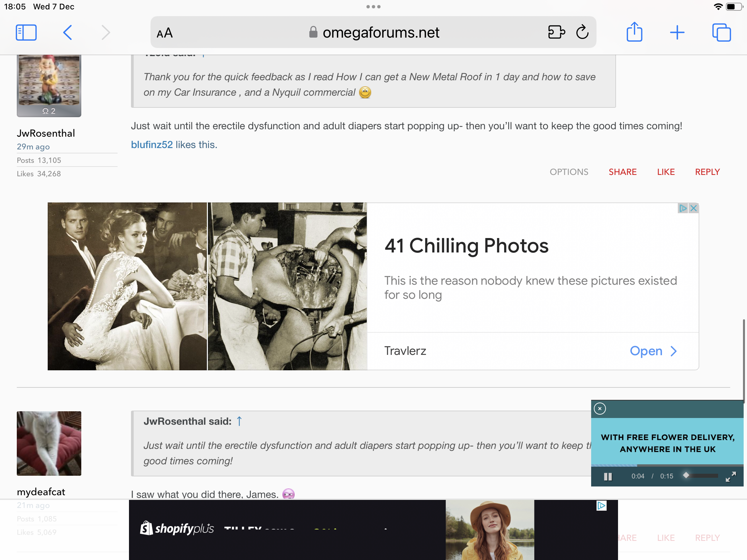Expand video ad to fullscreen

pyautogui.click(x=731, y=476)
